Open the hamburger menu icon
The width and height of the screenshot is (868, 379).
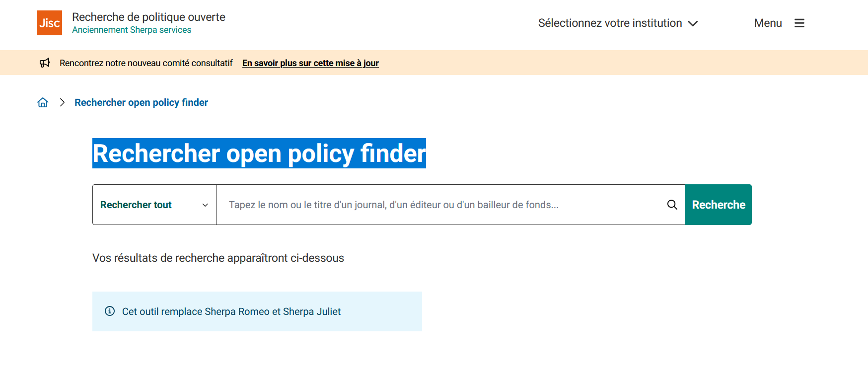799,23
